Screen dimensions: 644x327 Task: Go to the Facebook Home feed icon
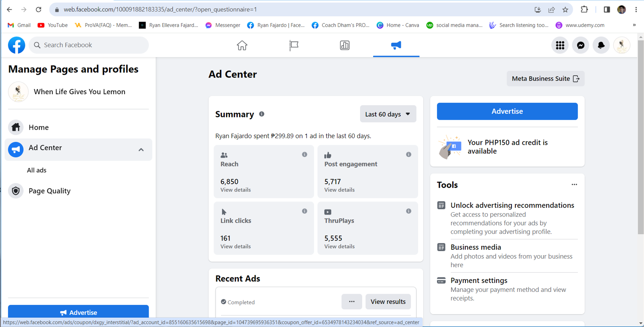(x=242, y=45)
